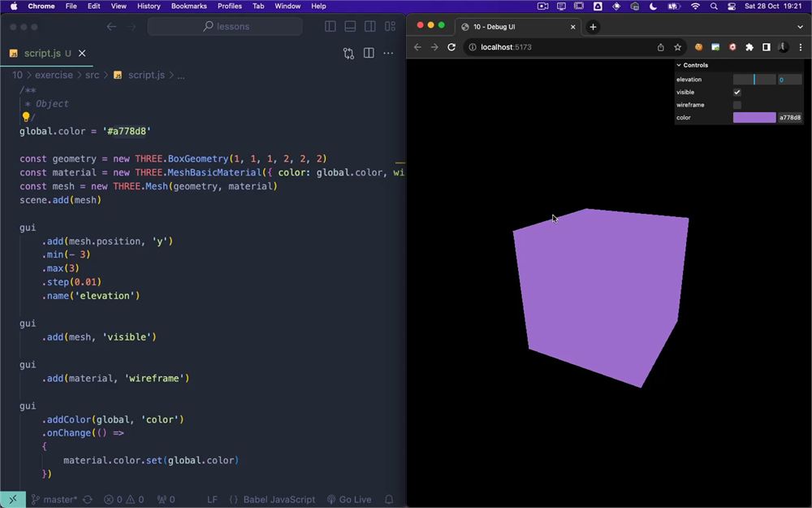The image size is (812, 508).
Task: Open Chrome three-dot menu
Action: (801, 47)
